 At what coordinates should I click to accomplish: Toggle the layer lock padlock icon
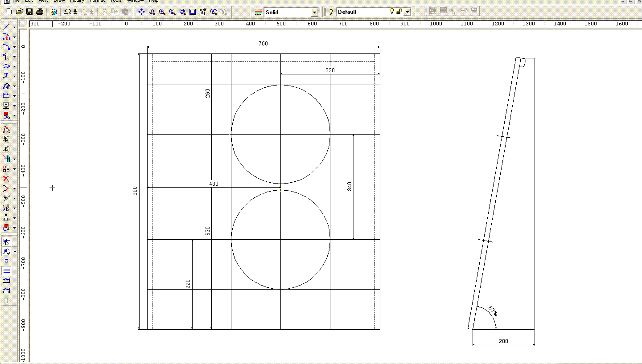[x=399, y=12]
